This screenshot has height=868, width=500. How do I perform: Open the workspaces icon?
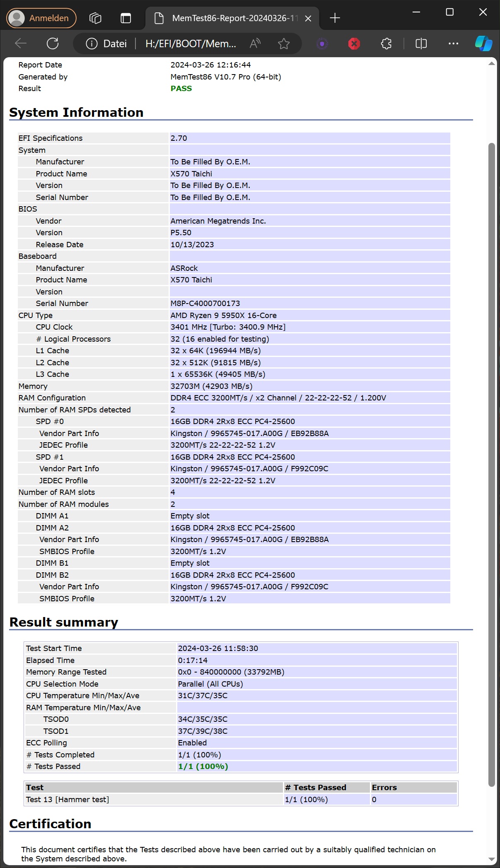[95, 18]
